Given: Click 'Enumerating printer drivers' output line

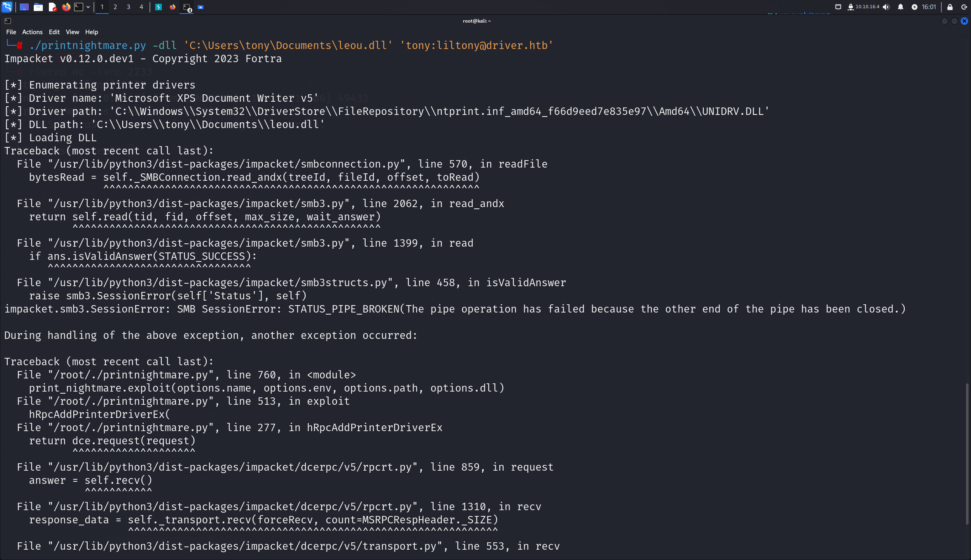Looking at the screenshot, I should pos(100,85).
